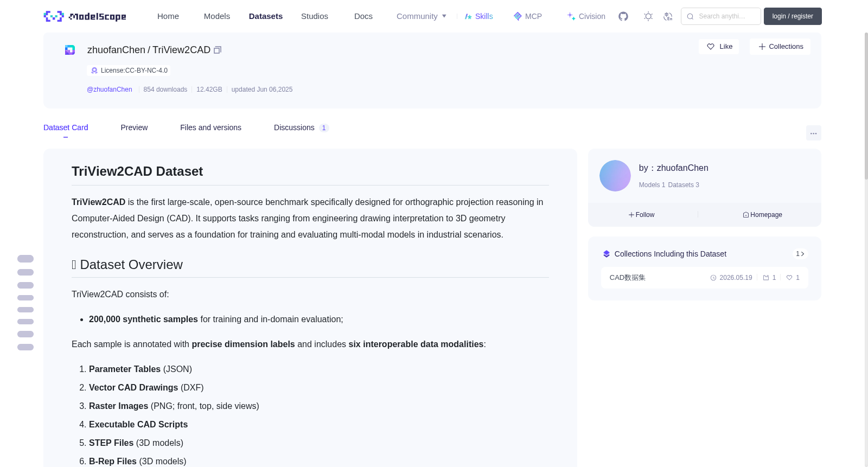Open the Community dropdown menu
Image resolution: width=868 pixels, height=467 pixels.
422,16
